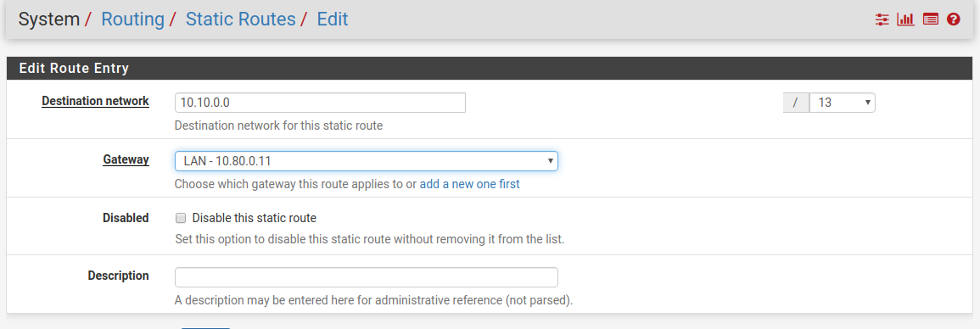Open the help question-mark icon
This screenshot has width=980, height=329.
click(953, 20)
